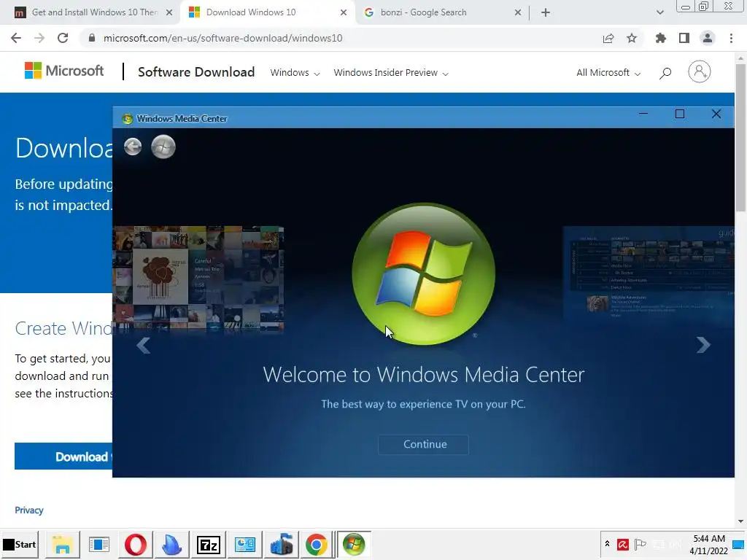Click the taskbar clock showing 5:44 AM
The image size is (747, 560).
[x=708, y=544]
